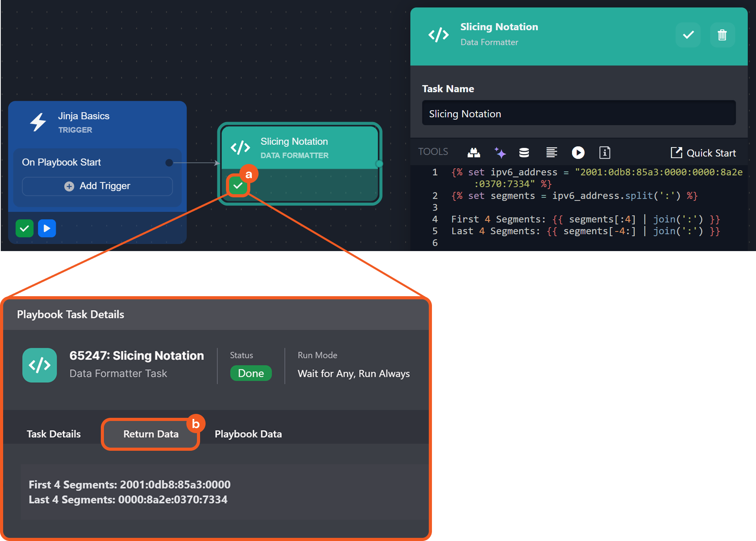Select the Return Data tab
Screen dimensions: 756x541
[151, 434]
